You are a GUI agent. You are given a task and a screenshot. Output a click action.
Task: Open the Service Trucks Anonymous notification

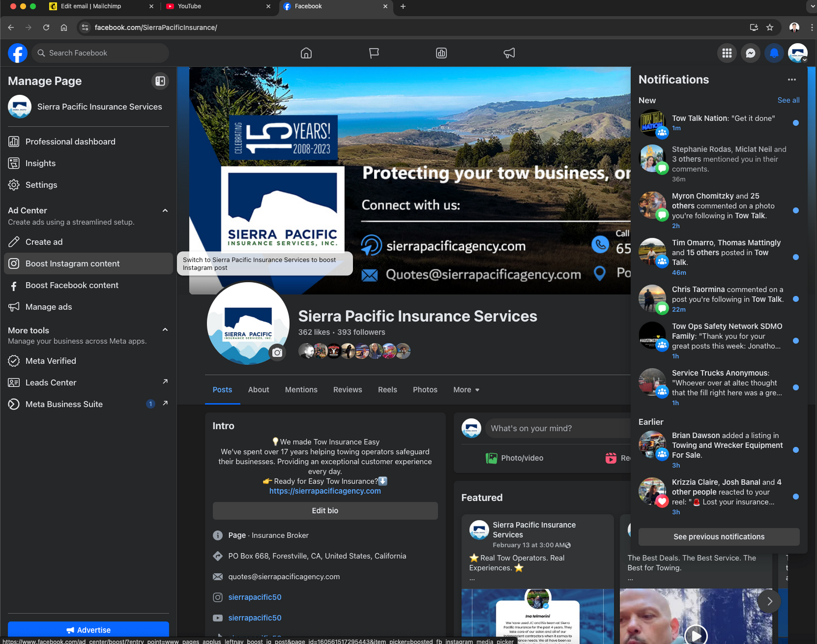click(719, 387)
